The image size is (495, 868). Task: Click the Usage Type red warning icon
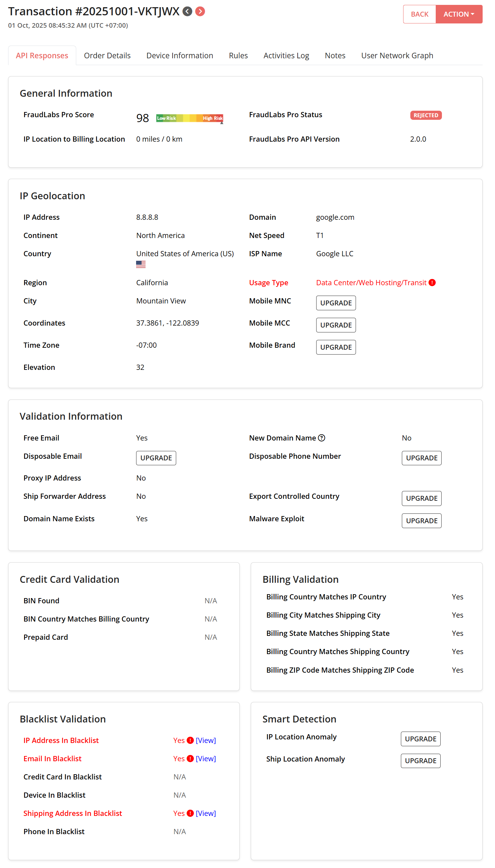[432, 283]
